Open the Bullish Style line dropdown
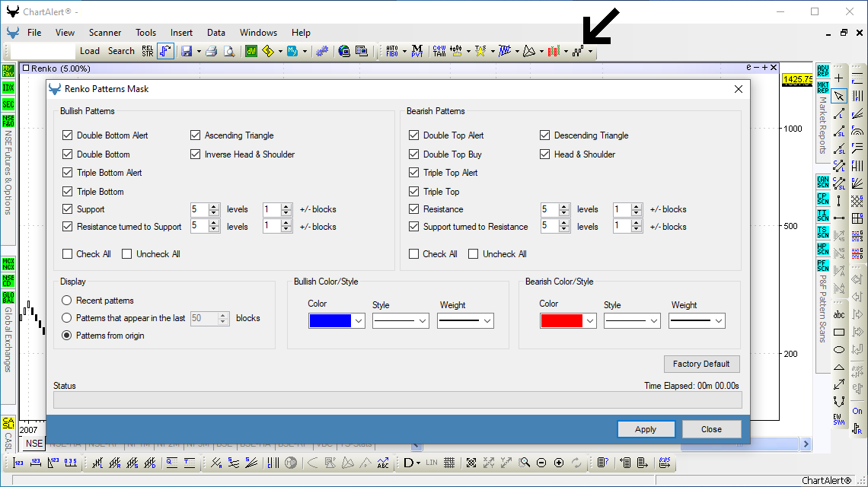The image size is (868, 487). point(423,321)
